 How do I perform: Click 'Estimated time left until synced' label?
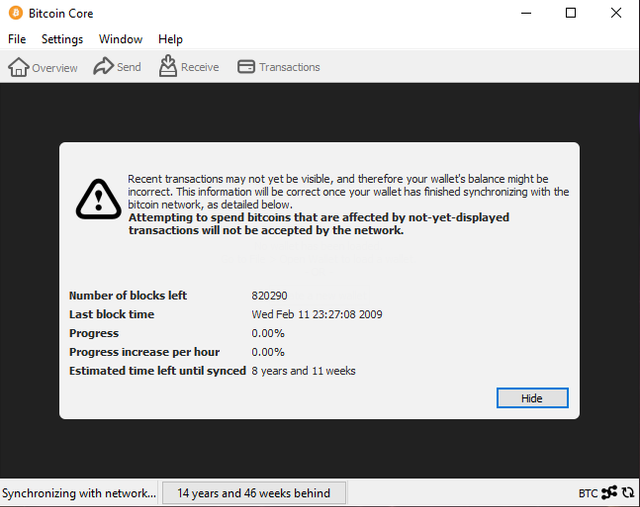click(158, 371)
